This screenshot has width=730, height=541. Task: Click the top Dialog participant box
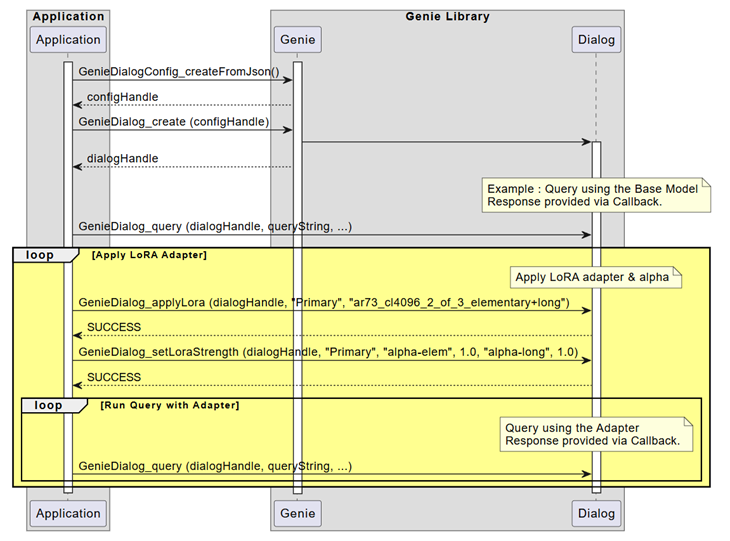[596, 40]
